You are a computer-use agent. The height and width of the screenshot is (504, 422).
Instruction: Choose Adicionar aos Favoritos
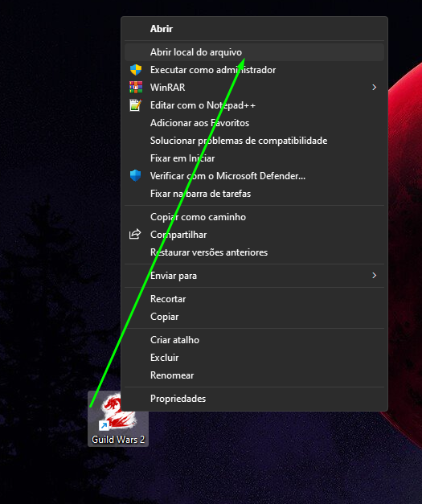pyautogui.click(x=254, y=123)
